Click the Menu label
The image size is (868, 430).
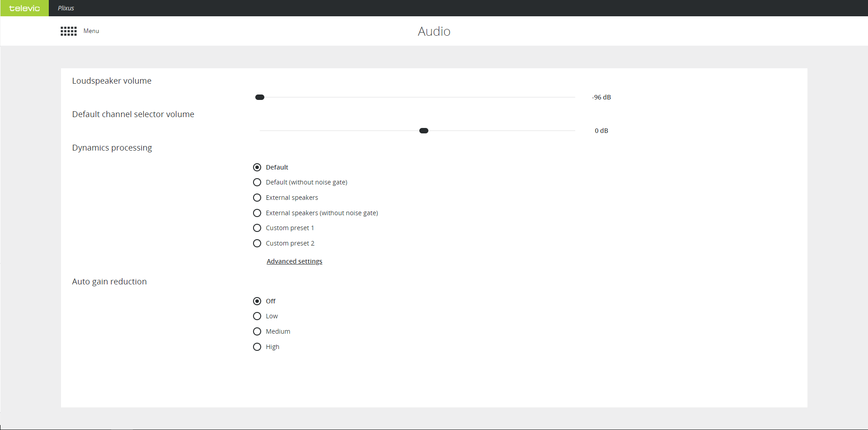coord(91,31)
